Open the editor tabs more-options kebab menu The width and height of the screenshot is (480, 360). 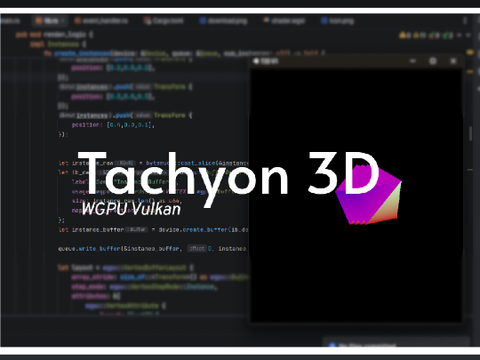pos(465,21)
